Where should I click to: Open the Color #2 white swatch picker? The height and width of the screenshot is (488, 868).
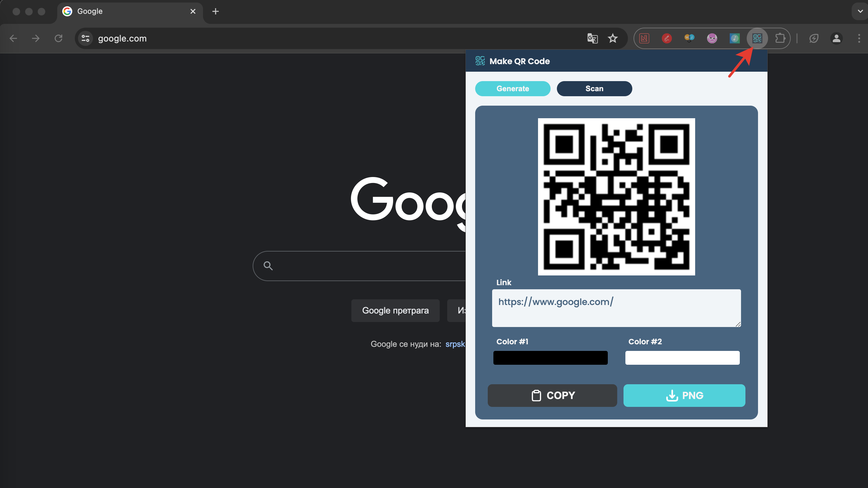[682, 358]
